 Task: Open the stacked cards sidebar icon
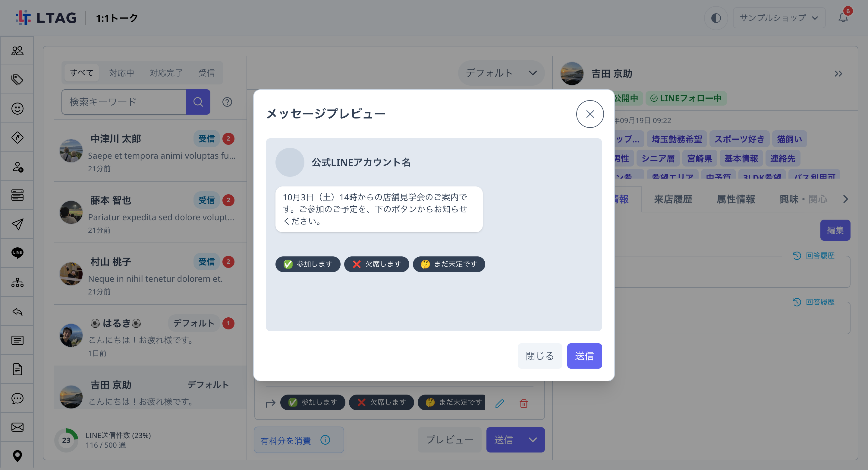click(x=17, y=195)
